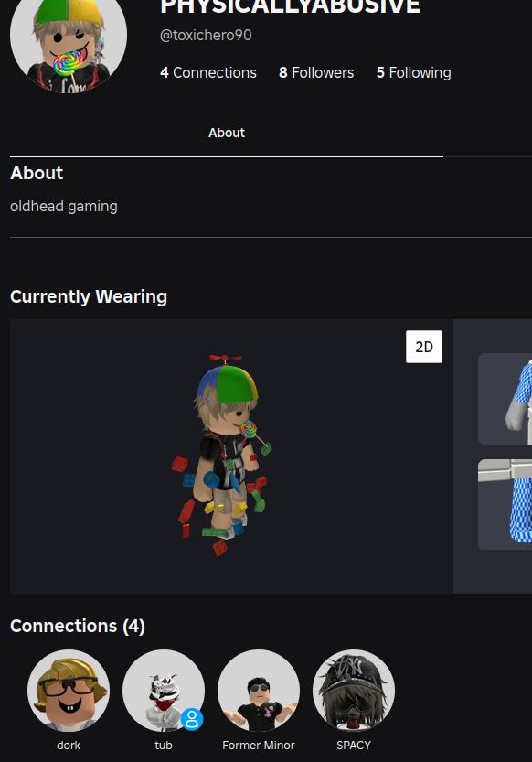Open SPACY's avatar with black cap
532x762 pixels.
[x=354, y=691]
